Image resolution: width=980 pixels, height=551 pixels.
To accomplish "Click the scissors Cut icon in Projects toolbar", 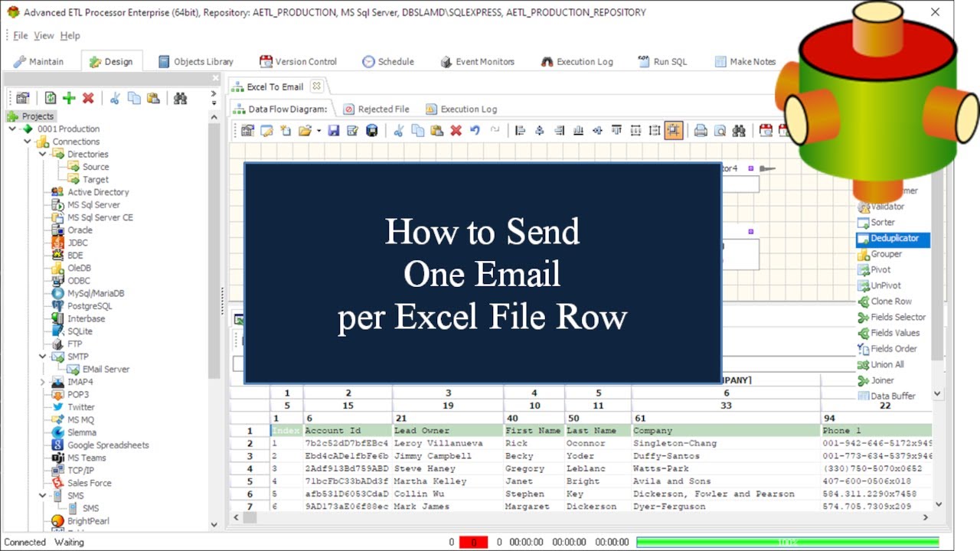I will point(115,98).
